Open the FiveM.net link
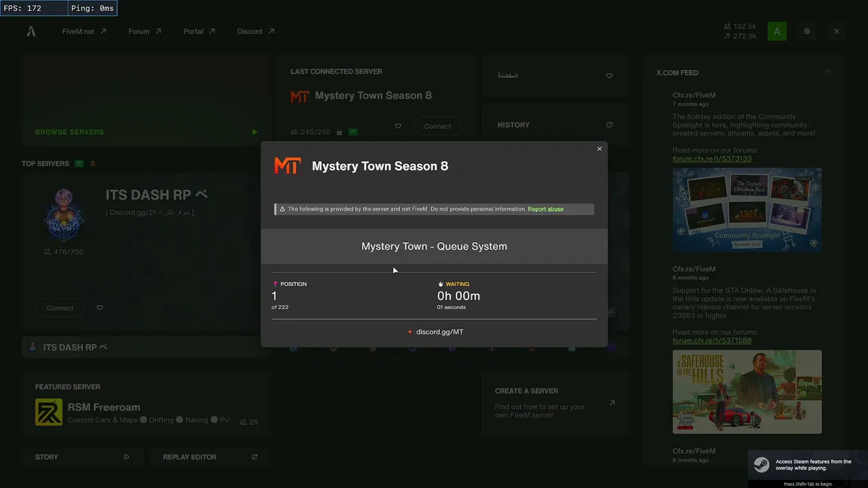The height and width of the screenshot is (488, 868). tap(84, 31)
